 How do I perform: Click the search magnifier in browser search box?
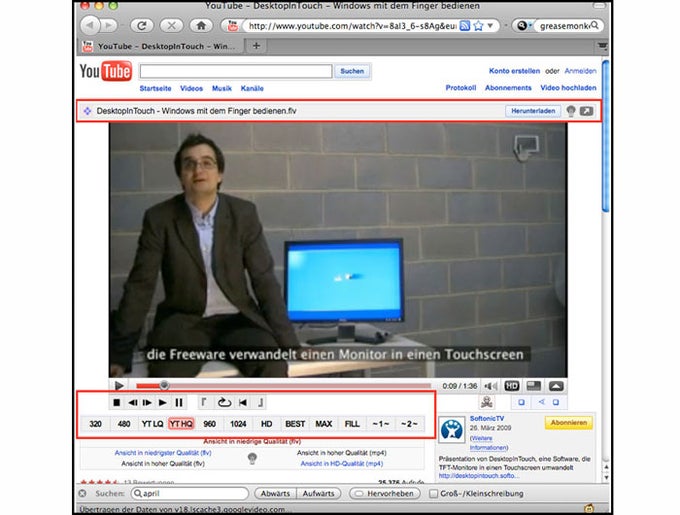click(x=595, y=25)
